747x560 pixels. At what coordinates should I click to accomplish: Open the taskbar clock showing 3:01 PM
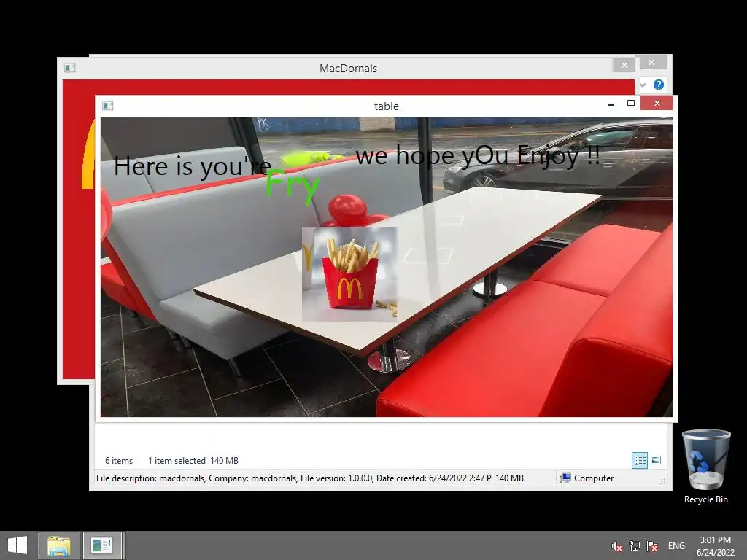pyautogui.click(x=716, y=546)
